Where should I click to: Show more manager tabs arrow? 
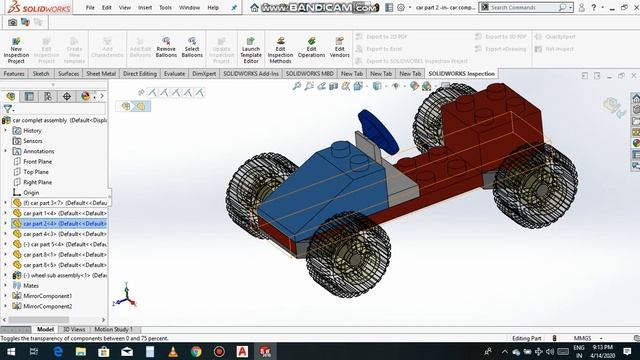point(102,96)
